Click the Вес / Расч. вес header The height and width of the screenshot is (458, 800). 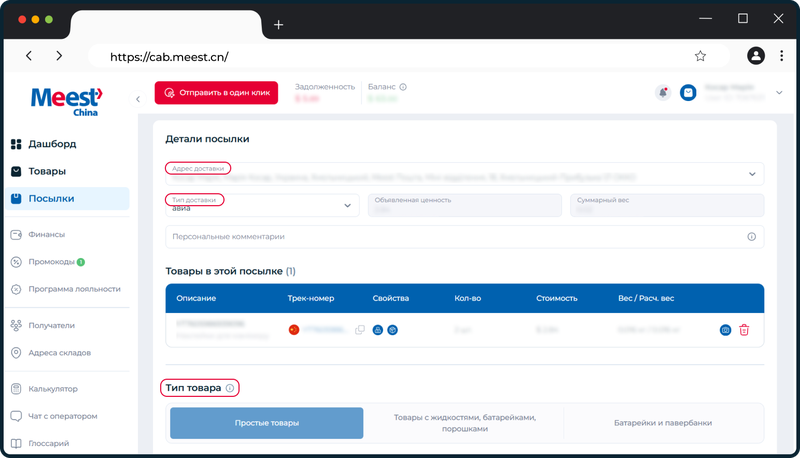[646, 298]
